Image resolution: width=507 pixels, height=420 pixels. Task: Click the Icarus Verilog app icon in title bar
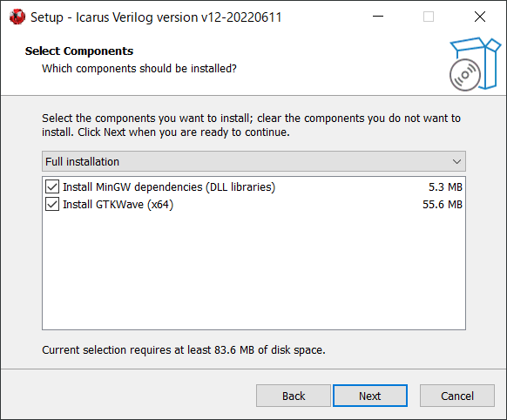pyautogui.click(x=17, y=17)
